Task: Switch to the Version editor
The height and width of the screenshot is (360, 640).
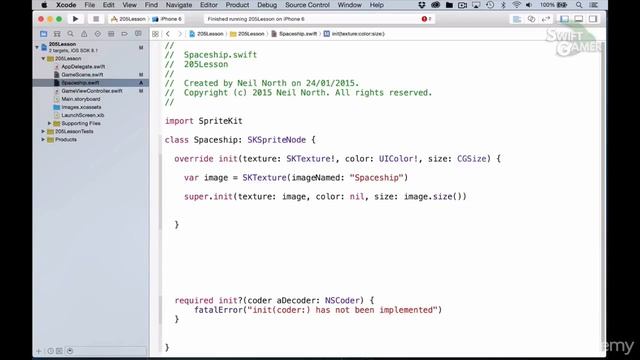Action: point(545,19)
